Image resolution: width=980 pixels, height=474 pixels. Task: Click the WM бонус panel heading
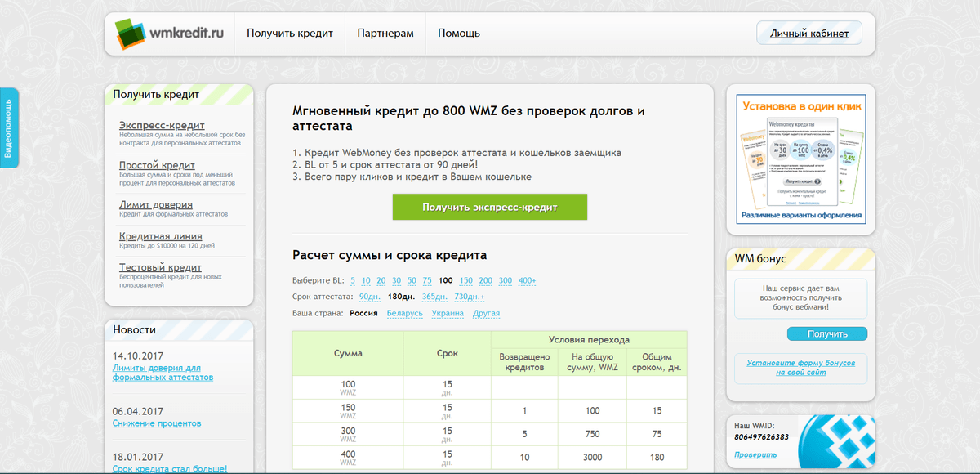click(760, 258)
